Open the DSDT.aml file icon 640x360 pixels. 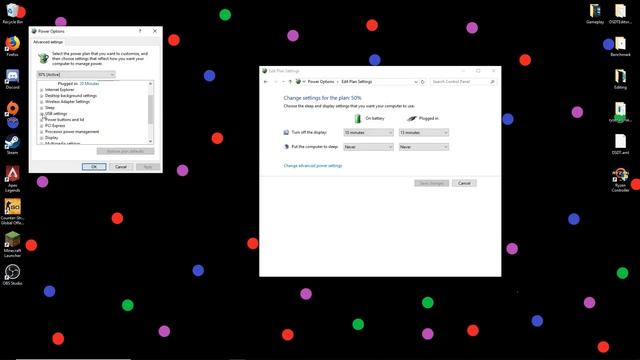click(620, 144)
